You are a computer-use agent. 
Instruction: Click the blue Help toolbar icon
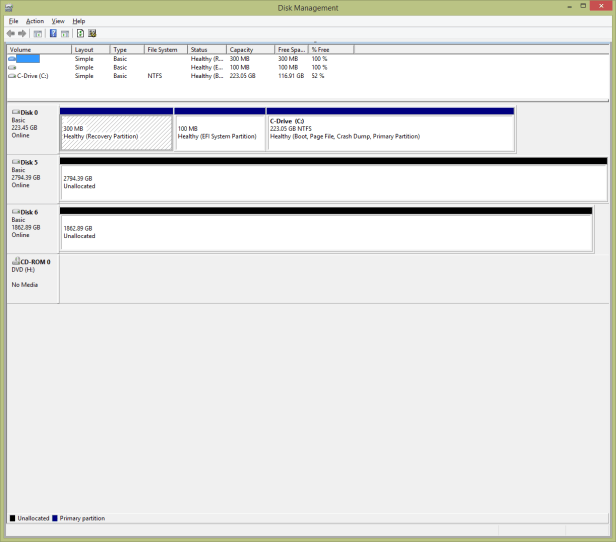(x=53, y=33)
